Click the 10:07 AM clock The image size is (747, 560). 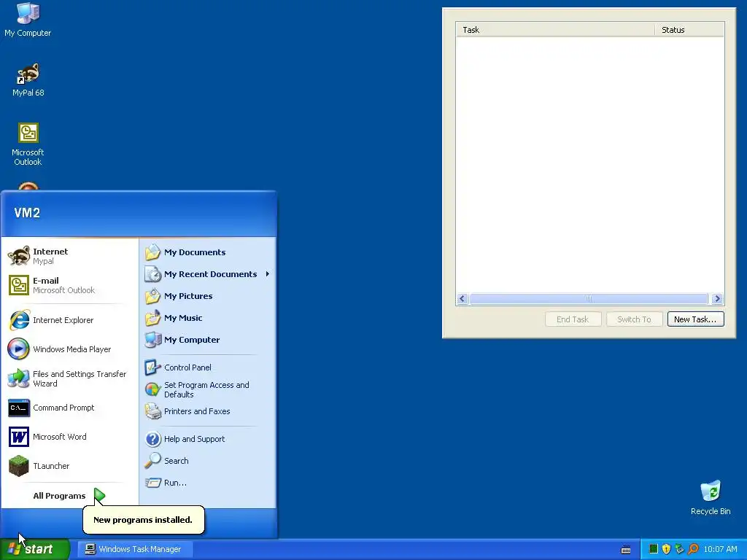tap(720, 549)
